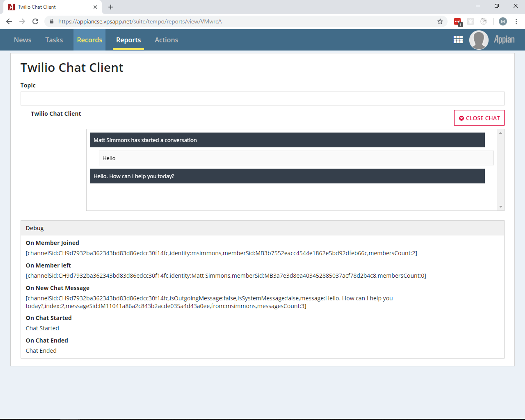Open the Actions tab
This screenshot has height=420, width=525.
(166, 40)
